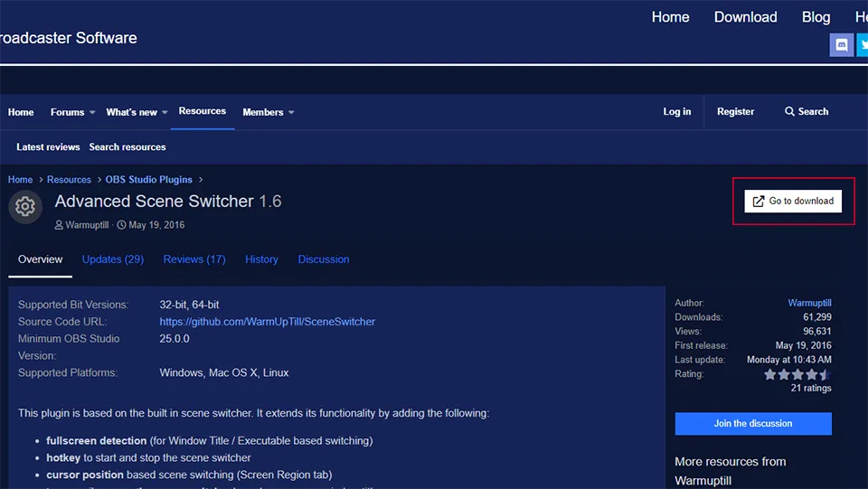Screen dimensions: 868x489
Task: Click OBS Studio Plugins breadcrumb link
Action: tap(149, 180)
